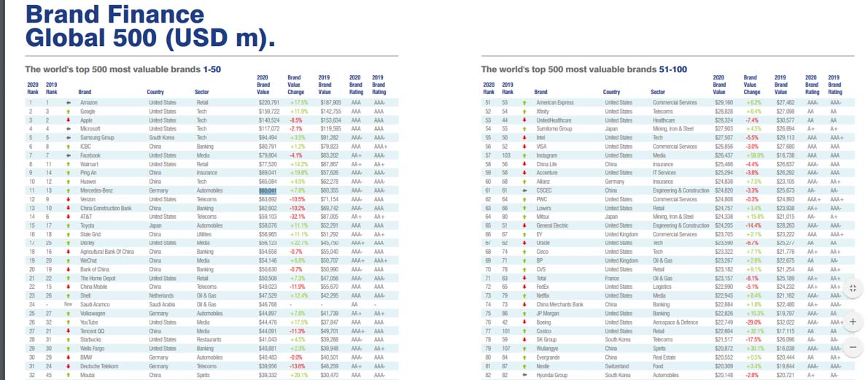The width and height of the screenshot is (868, 380).
Task: Click the Hyundai Group brand name
Action: [x=551, y=374]
